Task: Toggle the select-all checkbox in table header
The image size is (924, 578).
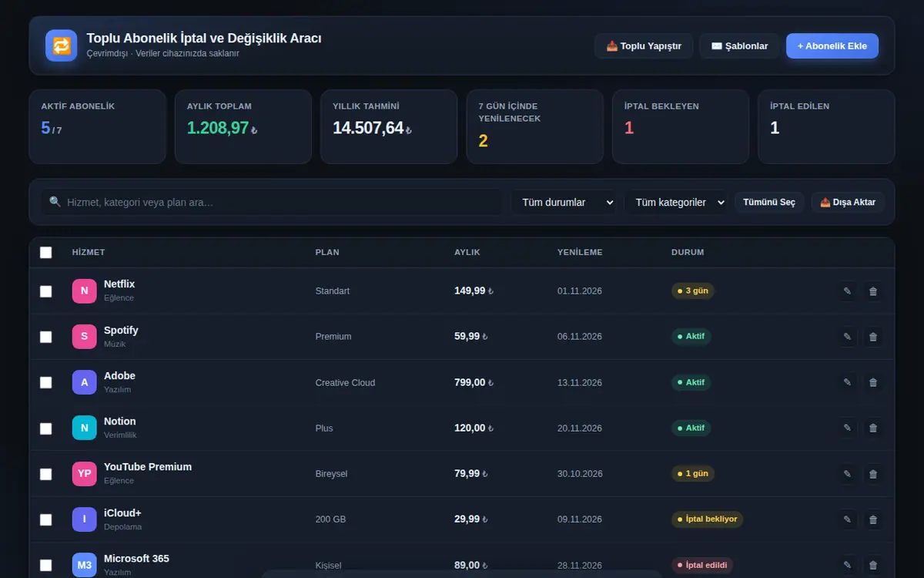Action: tap(46, 252)
